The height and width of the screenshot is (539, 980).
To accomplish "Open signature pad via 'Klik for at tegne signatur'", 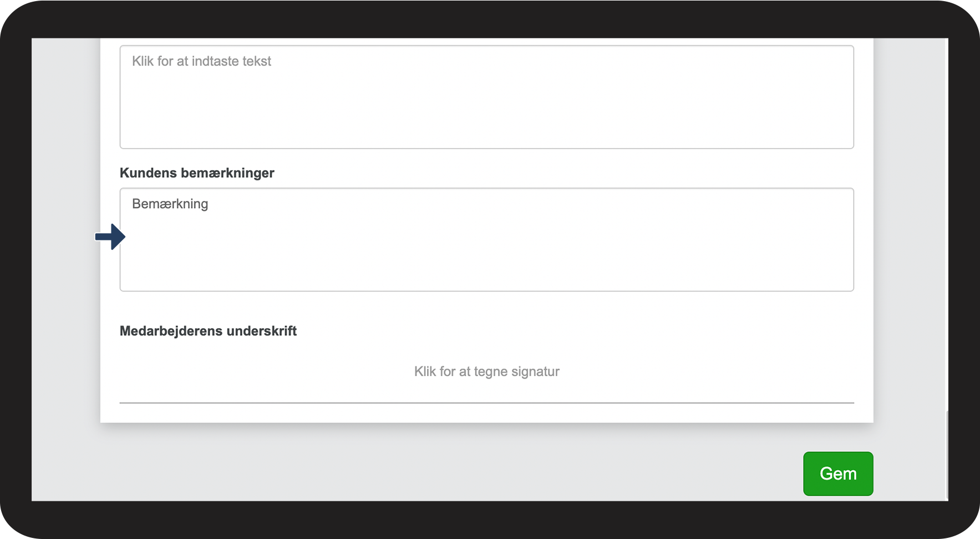I will [x=486, y=371].
